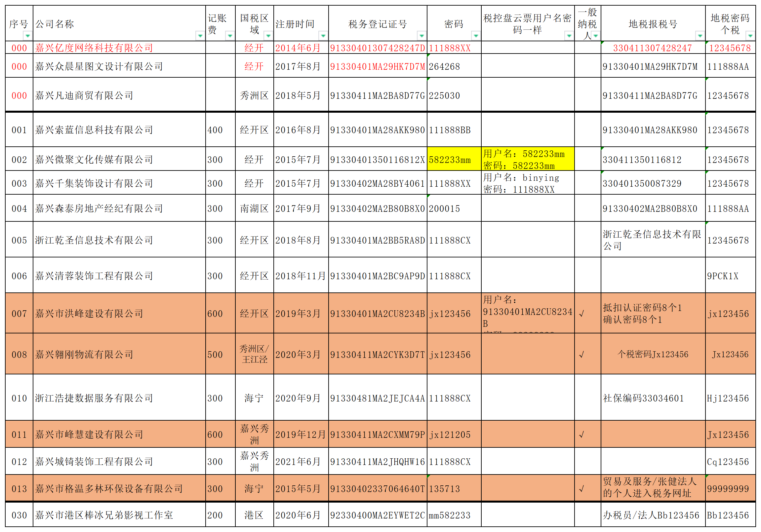
Task: Click the checkmark in row 013
Action: coord(582,489)
